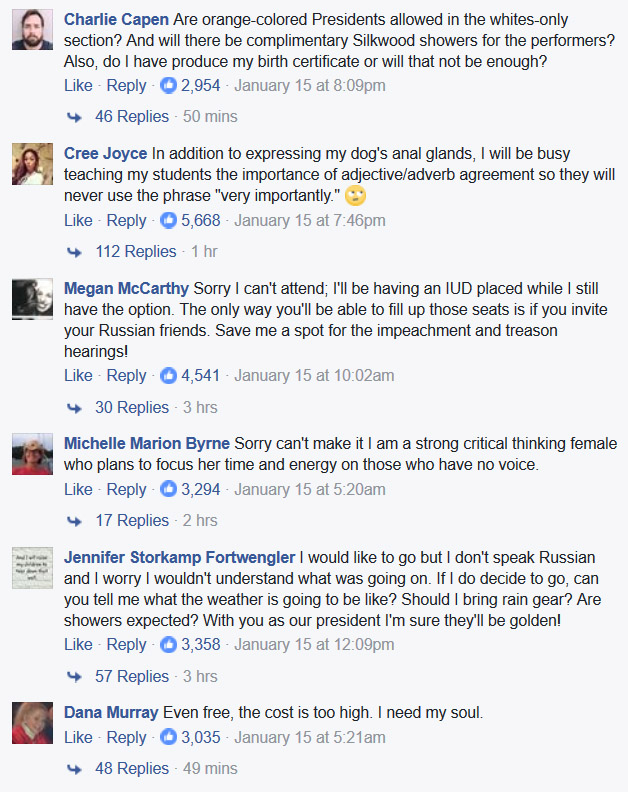Click the reply arrow icon by 112 Replies
Screen dimensions: 628x792
74,252
